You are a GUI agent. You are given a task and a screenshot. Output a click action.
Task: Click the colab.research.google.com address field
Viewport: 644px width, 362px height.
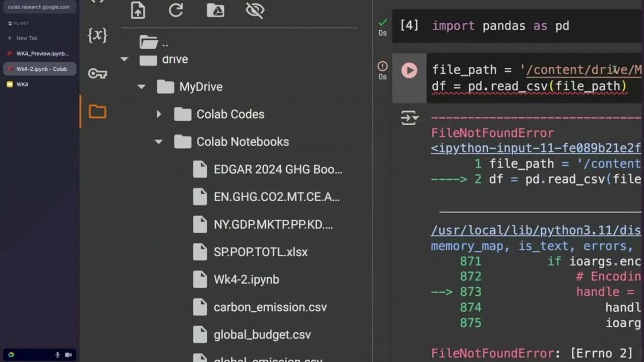(39, 7)
